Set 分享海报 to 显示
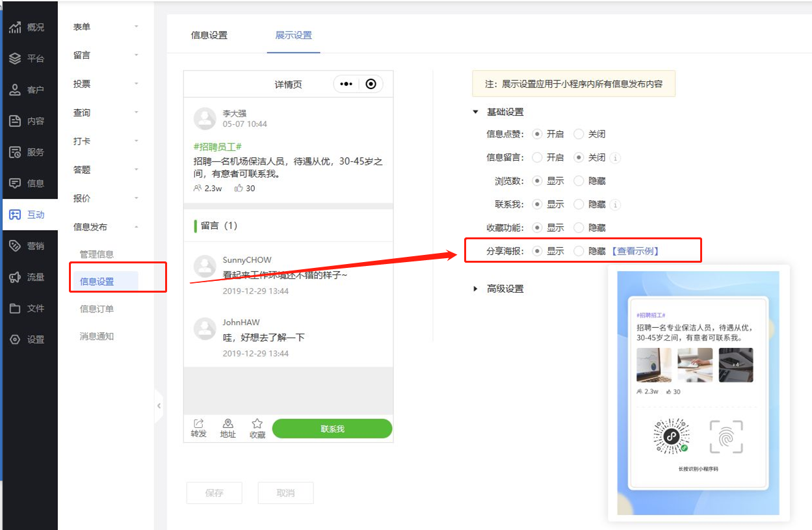This screenshot has width=812, height=530. [x=537, y=250]
